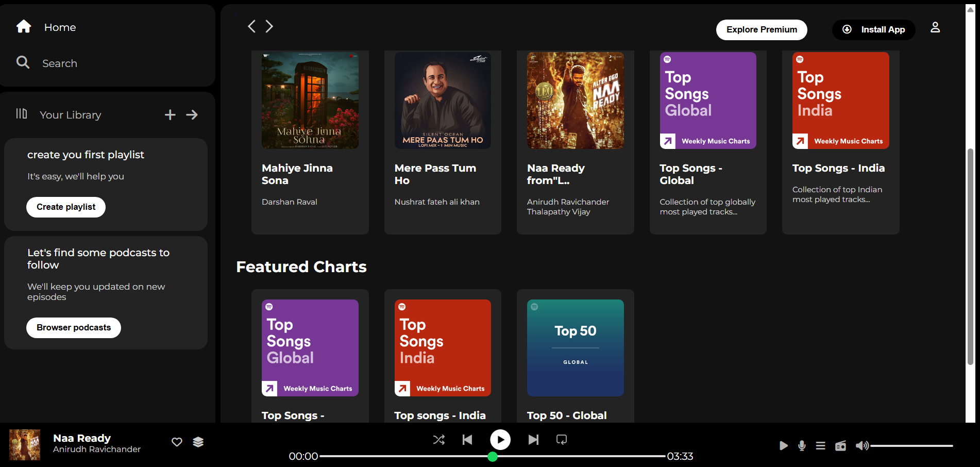Screen dimensions: 980x467
Task: Open Mere Pass Tum Ho album cover
Action: point(443,101)
